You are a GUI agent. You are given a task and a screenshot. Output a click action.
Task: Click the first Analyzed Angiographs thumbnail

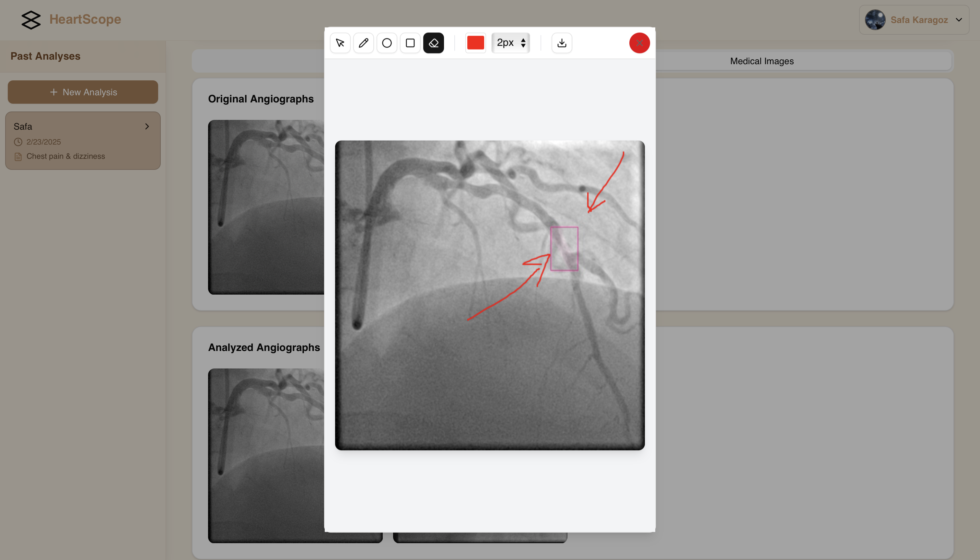coord(266,456)
